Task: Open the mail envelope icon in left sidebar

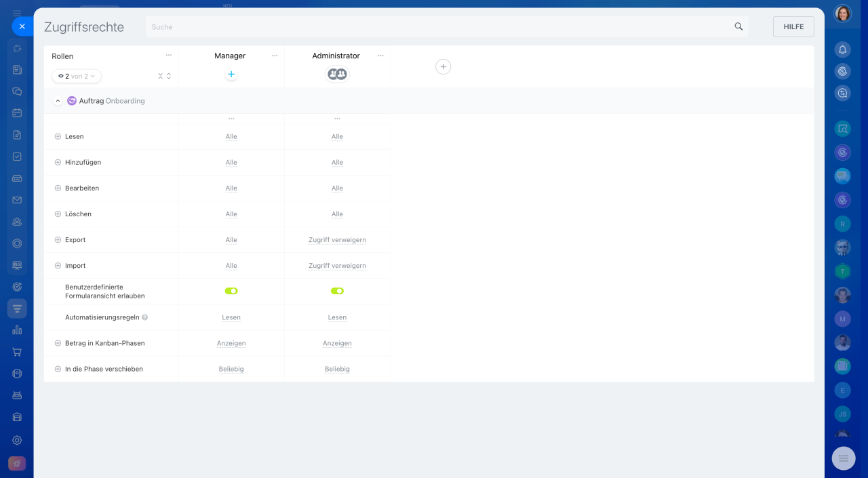Action: click(x=17, y=200)
